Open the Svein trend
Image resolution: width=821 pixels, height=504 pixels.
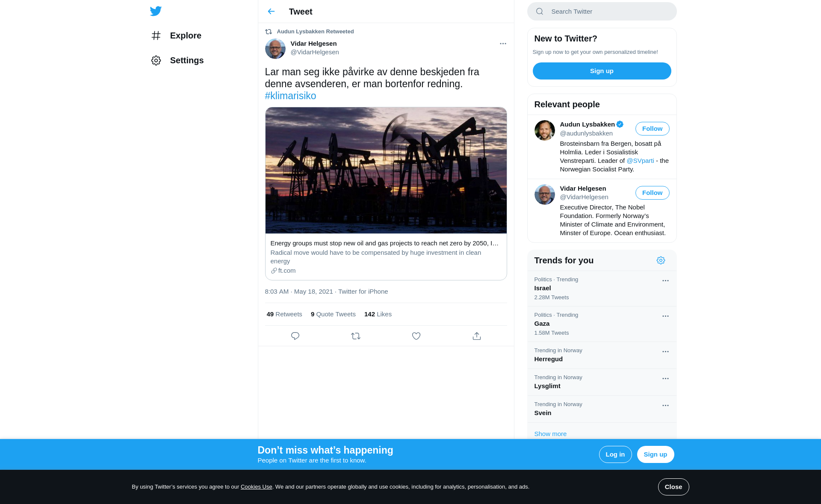point(602,409)
